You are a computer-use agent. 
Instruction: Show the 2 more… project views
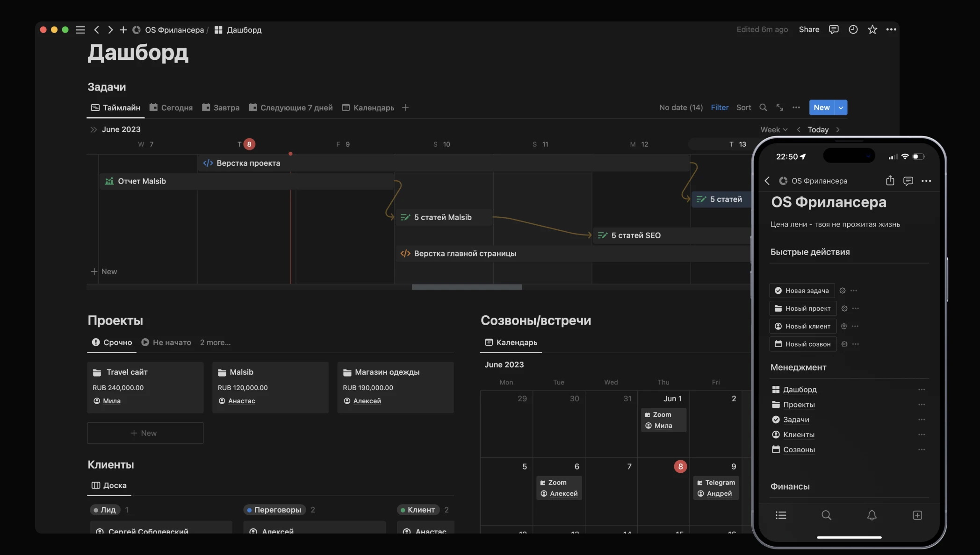click(215, 342)
